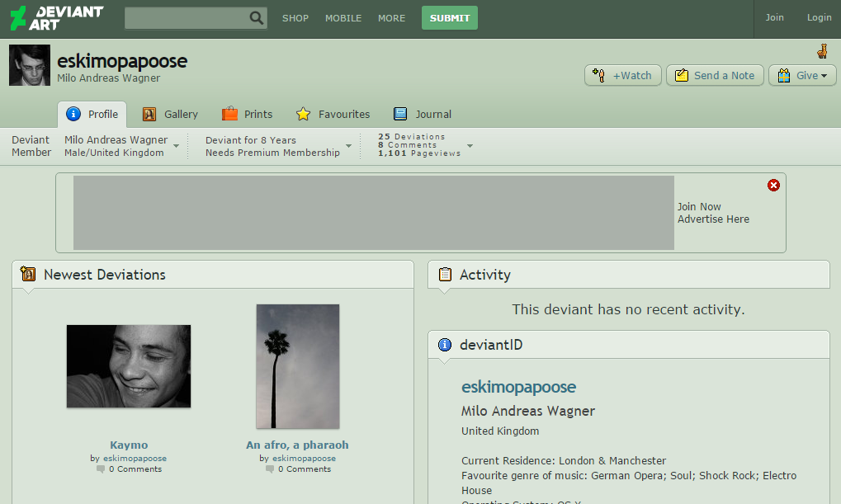This screenshot has height=504, width=841.
Task: Switch to the Gallery tab
Action: (x=170, y=114)
